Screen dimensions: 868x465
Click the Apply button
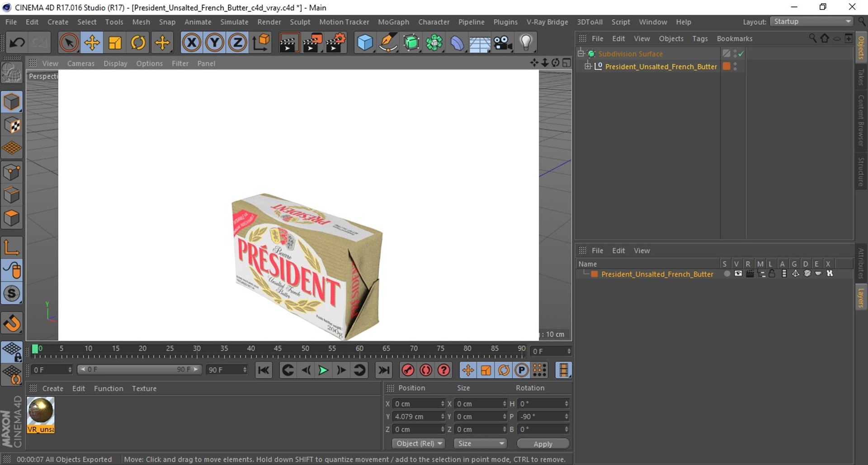click(543, 444)
